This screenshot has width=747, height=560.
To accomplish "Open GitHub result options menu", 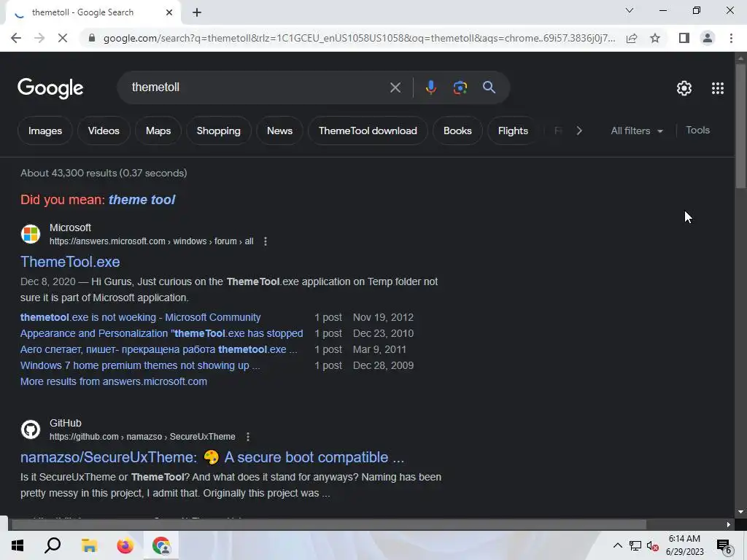I will pos(248,437).
